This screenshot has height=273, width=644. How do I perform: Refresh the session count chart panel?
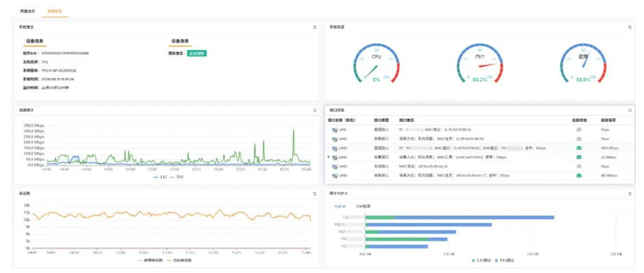tap(315, 193)
